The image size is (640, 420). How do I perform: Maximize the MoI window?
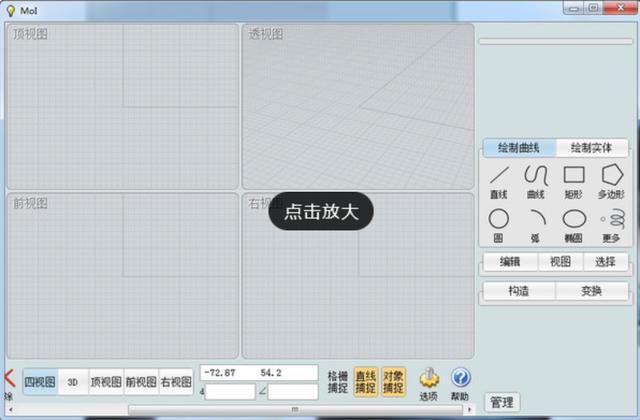(593, 8)
